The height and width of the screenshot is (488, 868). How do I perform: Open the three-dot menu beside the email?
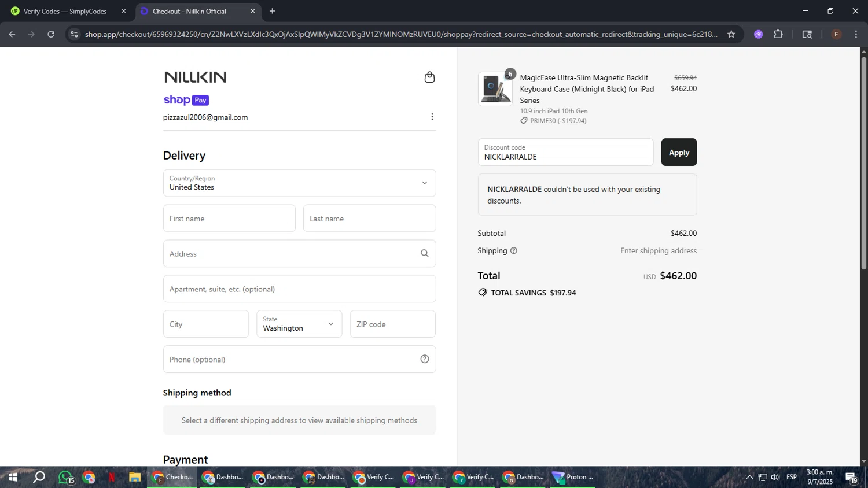(432, 117)
